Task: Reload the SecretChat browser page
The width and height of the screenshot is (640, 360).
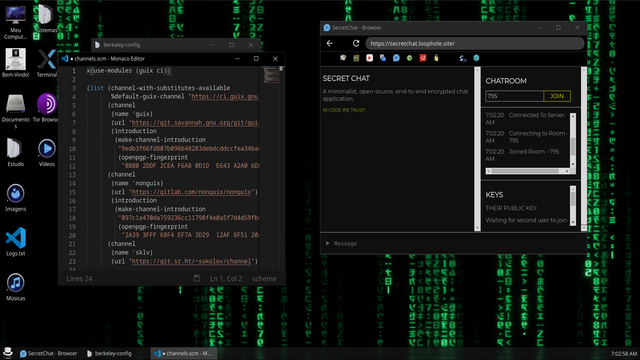Action: (356, 43)
